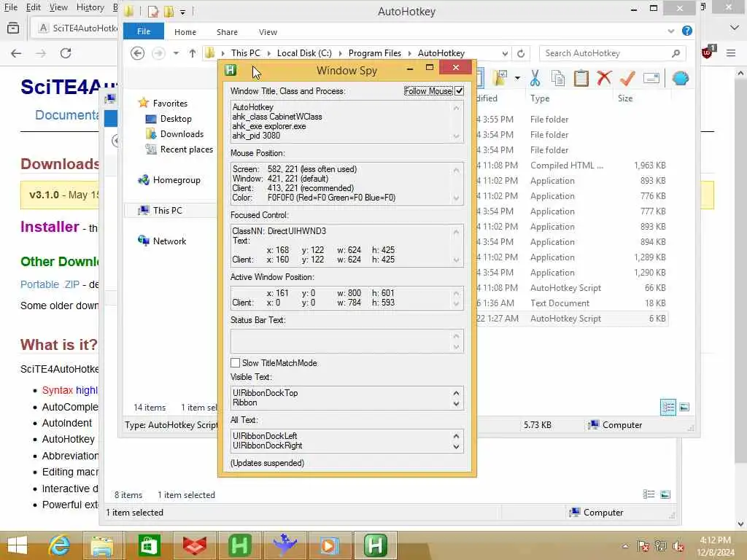This screenshot has height=560, width=747.
Task: Select Recent places in navigation pane
Action: tap(186, 149)
